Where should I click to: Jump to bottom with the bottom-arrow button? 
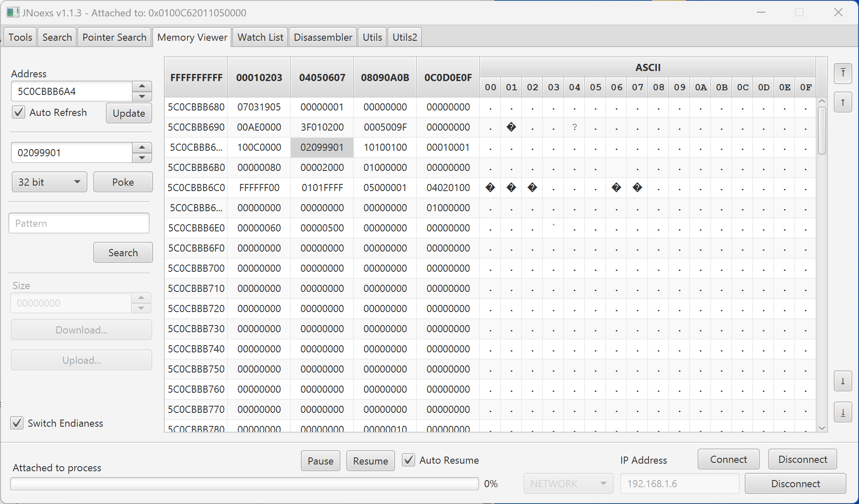pyautogui.click(x=843, y=412)
